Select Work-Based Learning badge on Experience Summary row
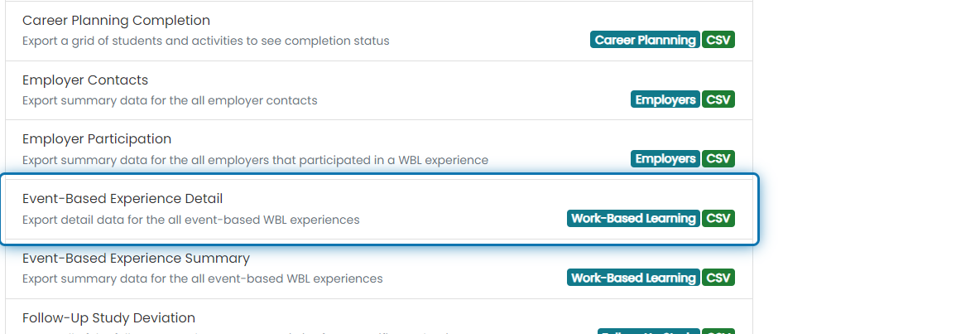The height and width of the screenshot is (334, 980). 634,278
